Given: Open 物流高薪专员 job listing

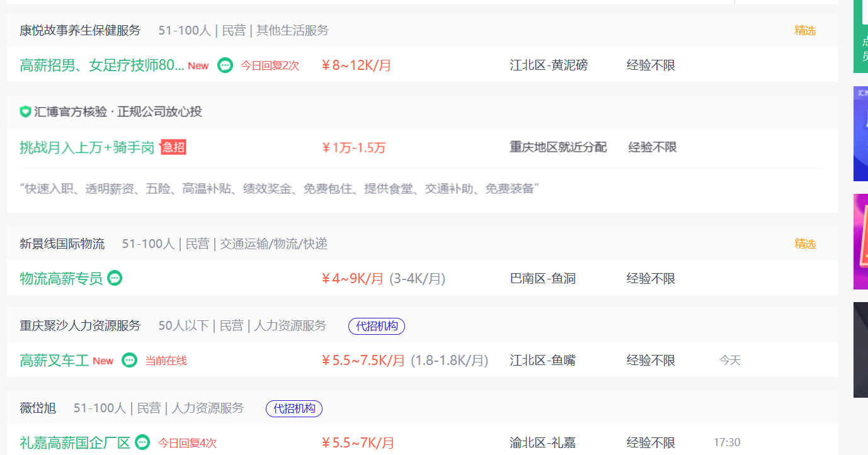Looking at the screenshot, I should pos(61,278).
